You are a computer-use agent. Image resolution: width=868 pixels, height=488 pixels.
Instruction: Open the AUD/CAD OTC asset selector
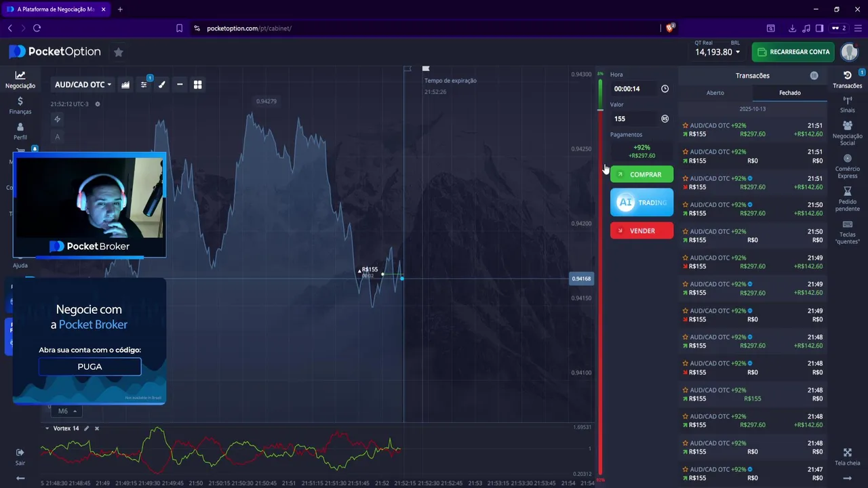(x=83, y=85)
